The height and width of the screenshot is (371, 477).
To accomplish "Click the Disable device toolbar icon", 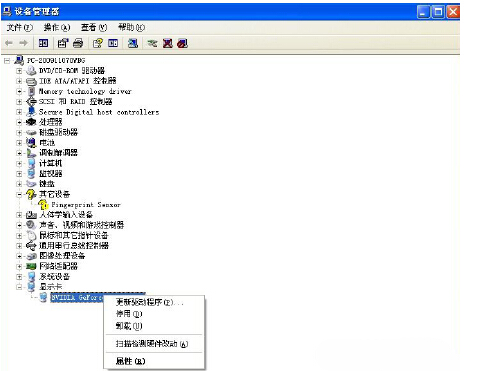I will (182, 43).
